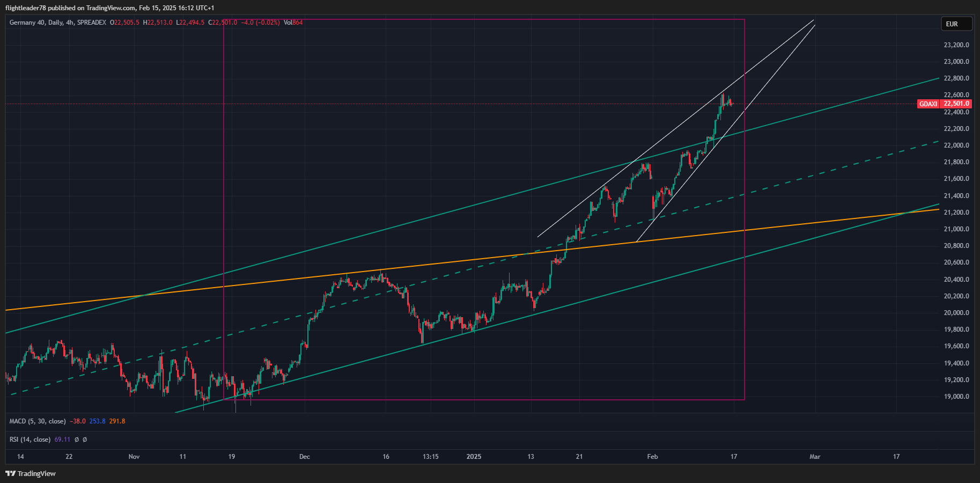Click the TradingView logo at bottom left

(31, 473)
